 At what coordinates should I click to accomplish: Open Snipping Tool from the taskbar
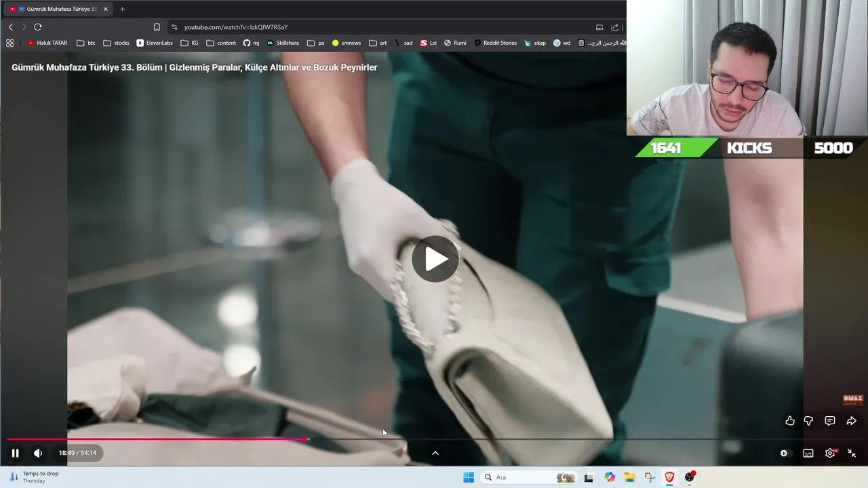[650, 477]
